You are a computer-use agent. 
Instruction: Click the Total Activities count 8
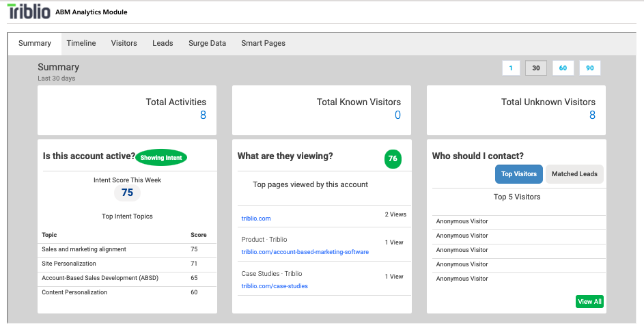tap(203, 115)
